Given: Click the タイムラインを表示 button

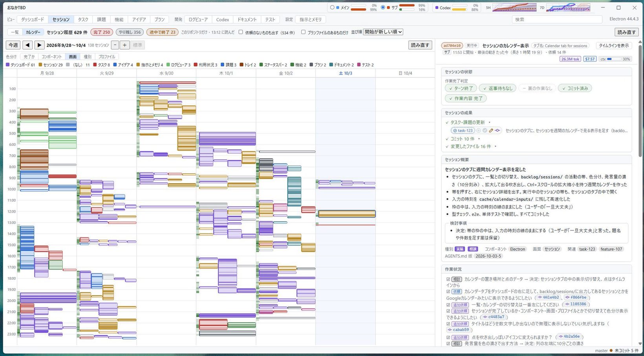Looking at the screenshot, I should [x=614, y=46].
